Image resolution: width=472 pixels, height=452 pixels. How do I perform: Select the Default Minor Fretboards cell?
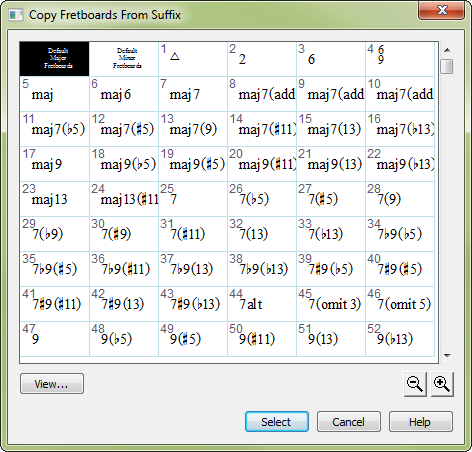coord(124,59)
